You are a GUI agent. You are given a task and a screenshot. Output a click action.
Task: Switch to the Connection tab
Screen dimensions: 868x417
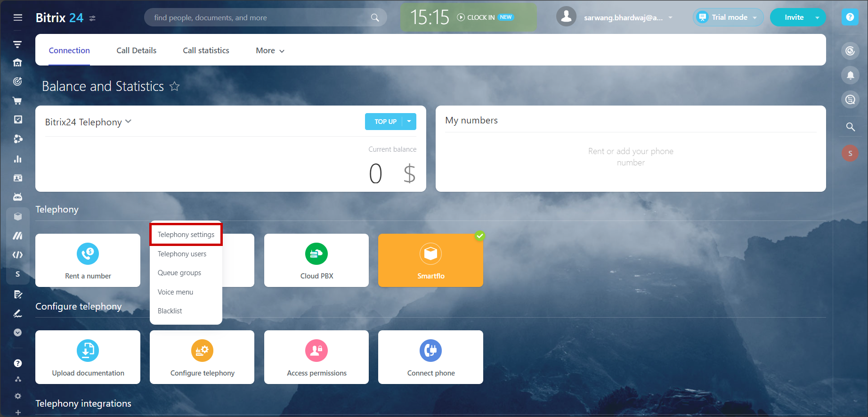coord(69,50)
